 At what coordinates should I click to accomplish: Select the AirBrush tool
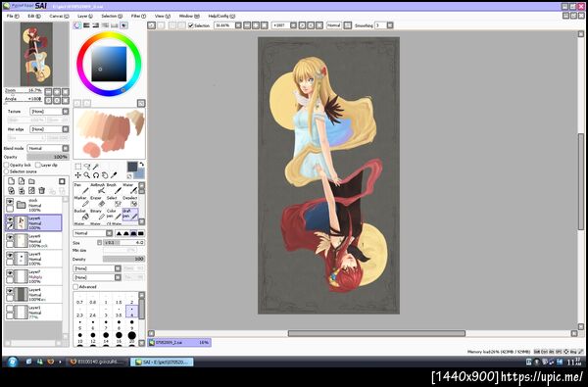[x=99, y=188]
